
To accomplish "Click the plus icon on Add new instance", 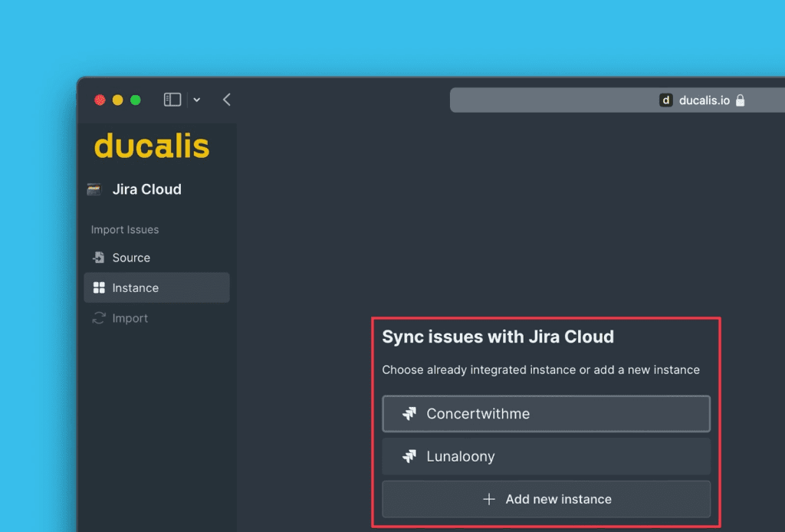I will point(489,499).
